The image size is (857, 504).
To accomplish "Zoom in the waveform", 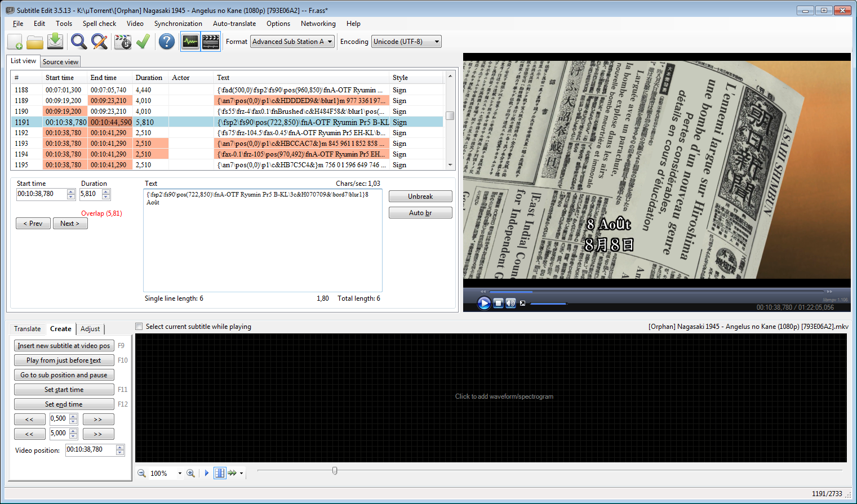I will pyautogui.click(x=191, y=473).
